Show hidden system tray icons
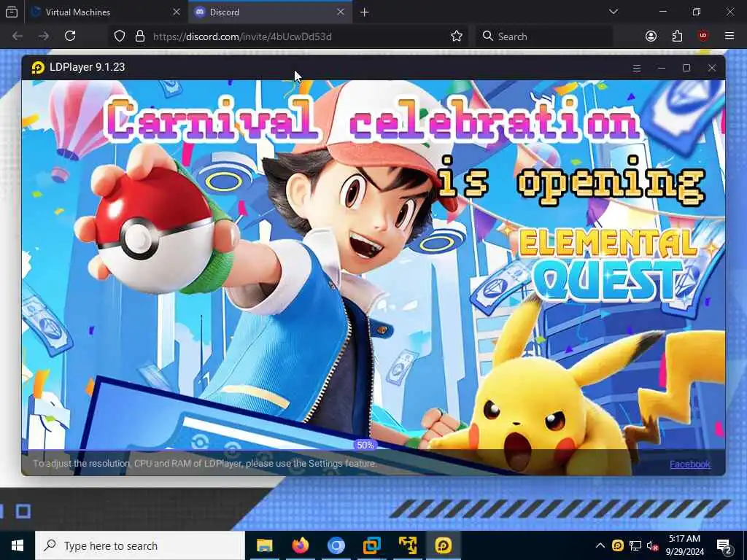The height and width of the screenshot is (560, 747). pyautogui.click(x=600, y=545)
